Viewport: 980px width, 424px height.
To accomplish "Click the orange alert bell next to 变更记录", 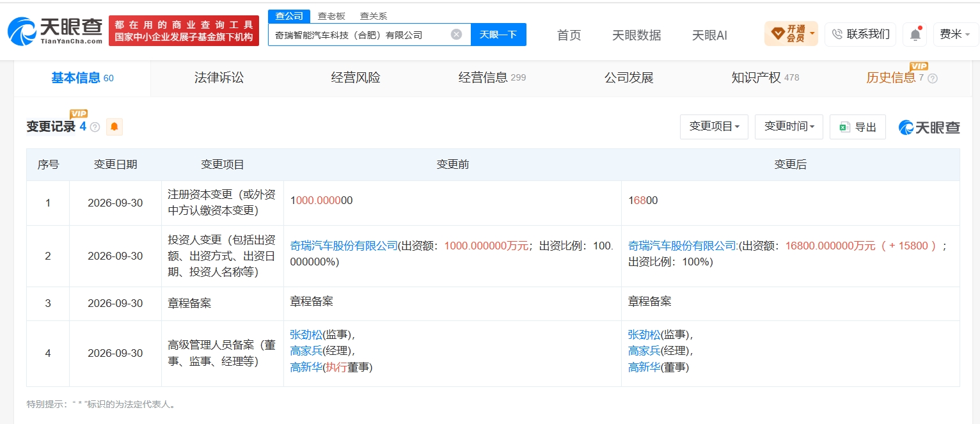I will [x=115, y=127].
